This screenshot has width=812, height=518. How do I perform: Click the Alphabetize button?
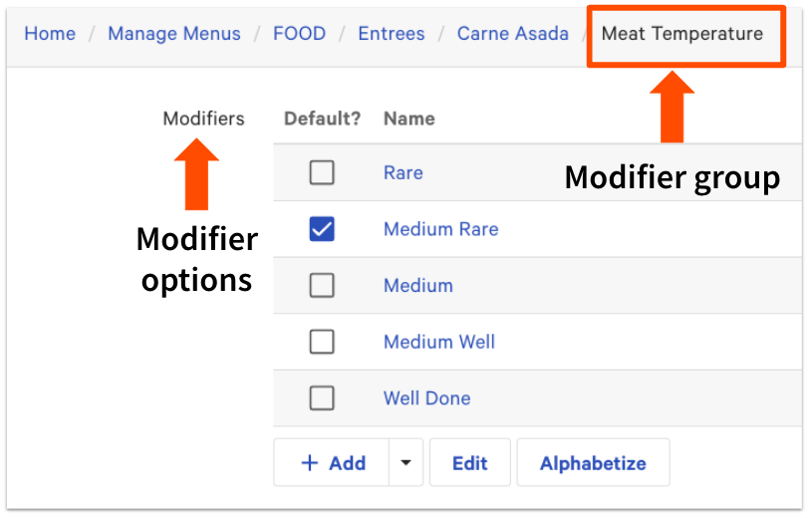coord(593,463)
